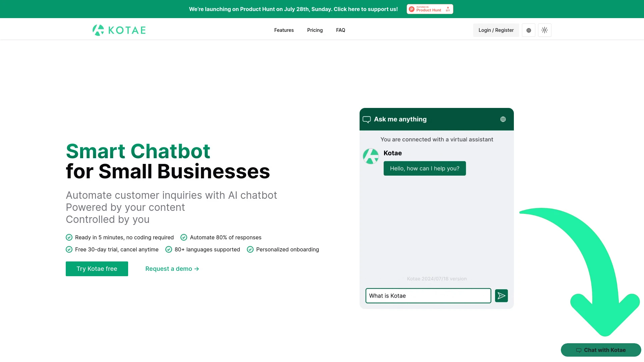Click the chat message input field
Image resolution: width=644 pixels, height=362 pixels.
[428, 296]
